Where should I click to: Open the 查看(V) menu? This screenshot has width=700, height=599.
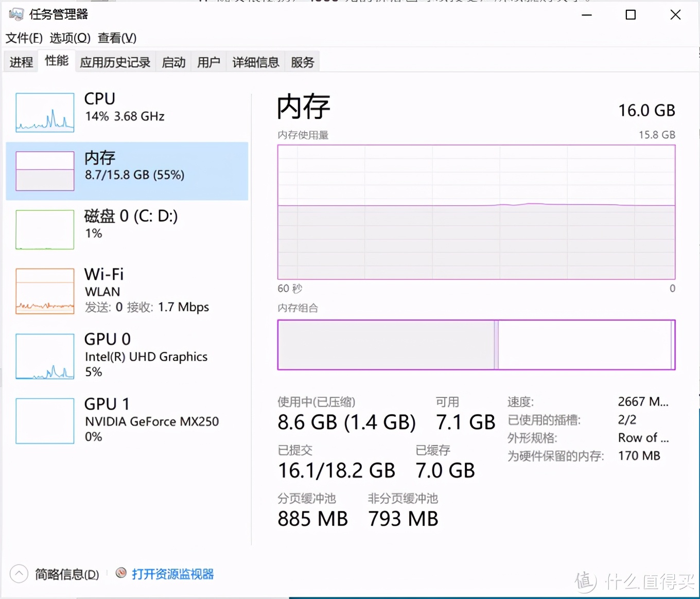[117, 38]
